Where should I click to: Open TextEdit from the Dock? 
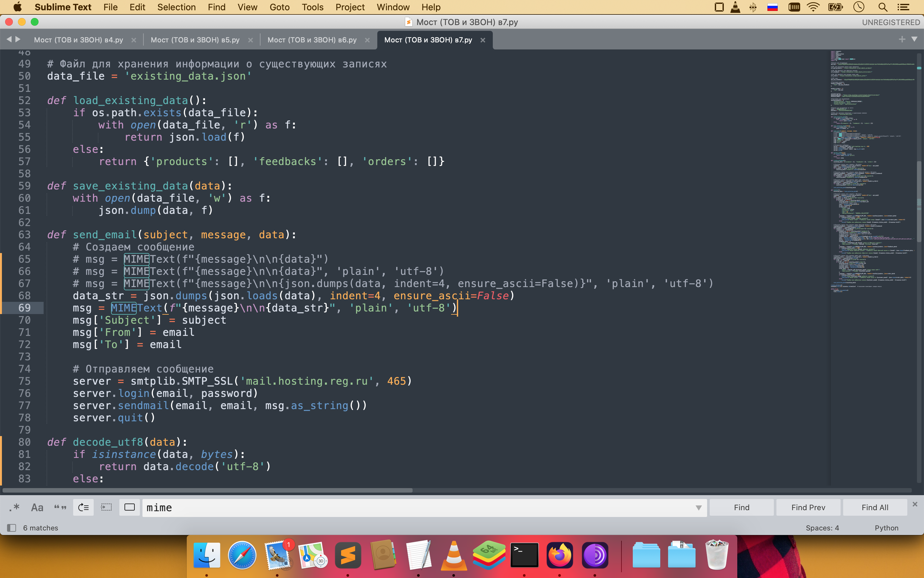tap(418, 555)
